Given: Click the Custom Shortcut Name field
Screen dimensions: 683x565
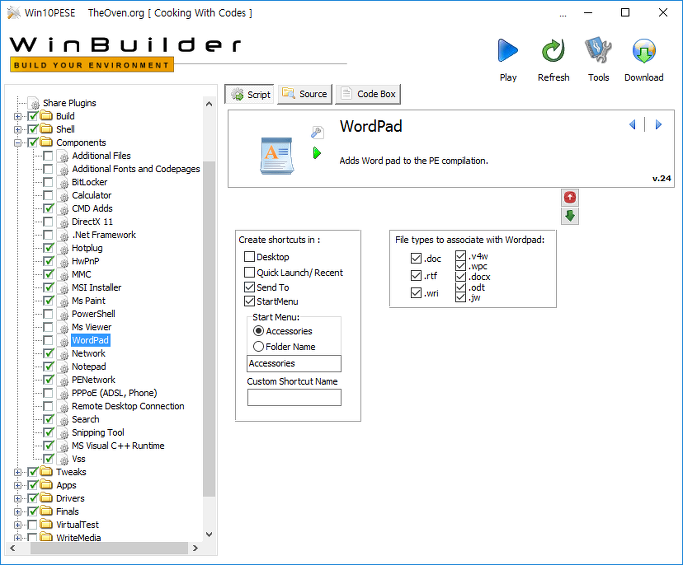Looking at the screenshot, I should [294, 397].
